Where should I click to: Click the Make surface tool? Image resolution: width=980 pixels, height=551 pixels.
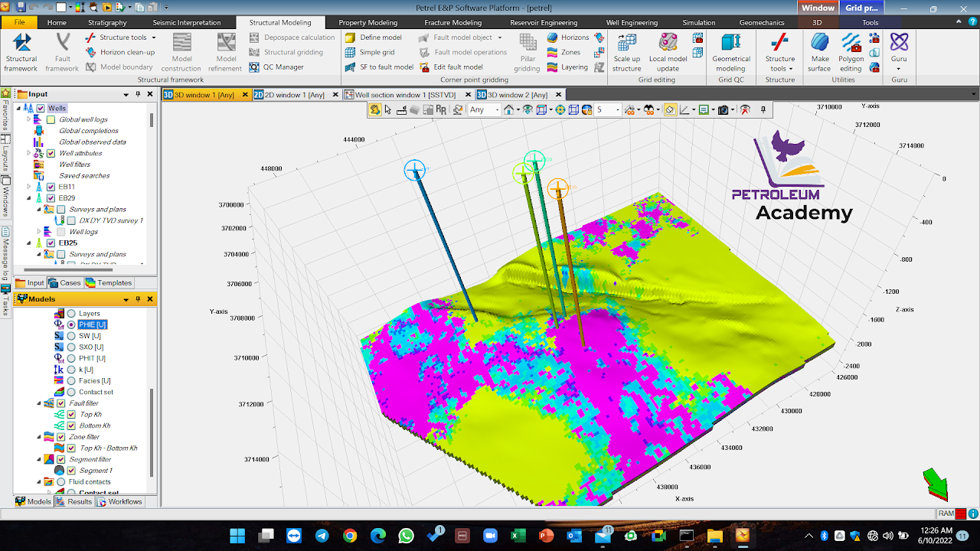pos(819,52)
